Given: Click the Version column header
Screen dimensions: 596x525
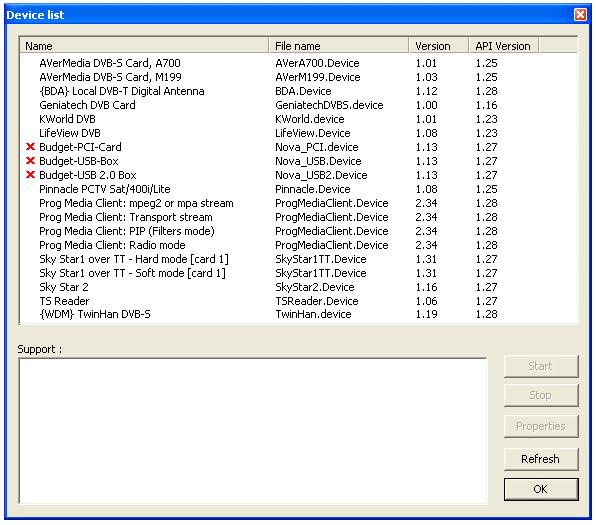Looking at the screenshot, I should (x=439, y=46).
